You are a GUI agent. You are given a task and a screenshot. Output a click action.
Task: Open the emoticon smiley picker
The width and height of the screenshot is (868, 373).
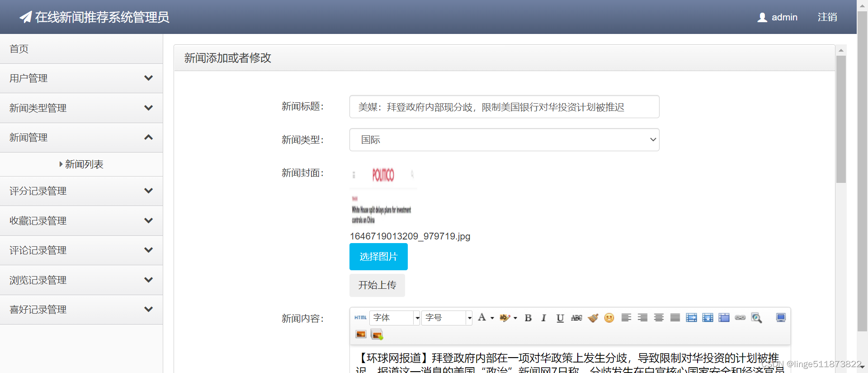tap(609, 318)
